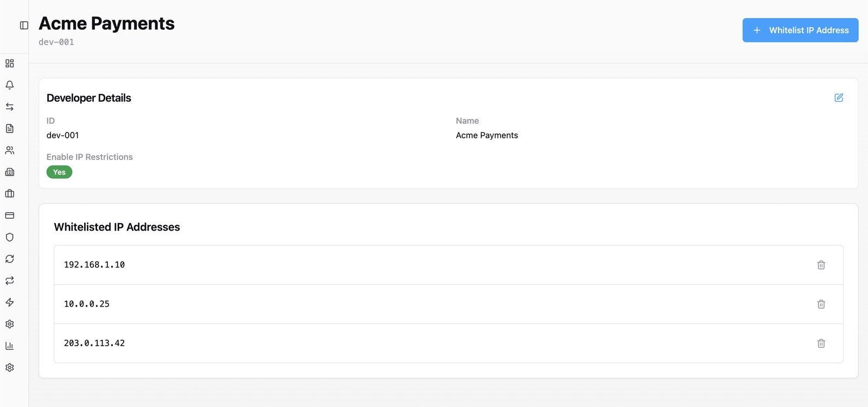Select the 192.168.1.10 address text

click(94, 265)
